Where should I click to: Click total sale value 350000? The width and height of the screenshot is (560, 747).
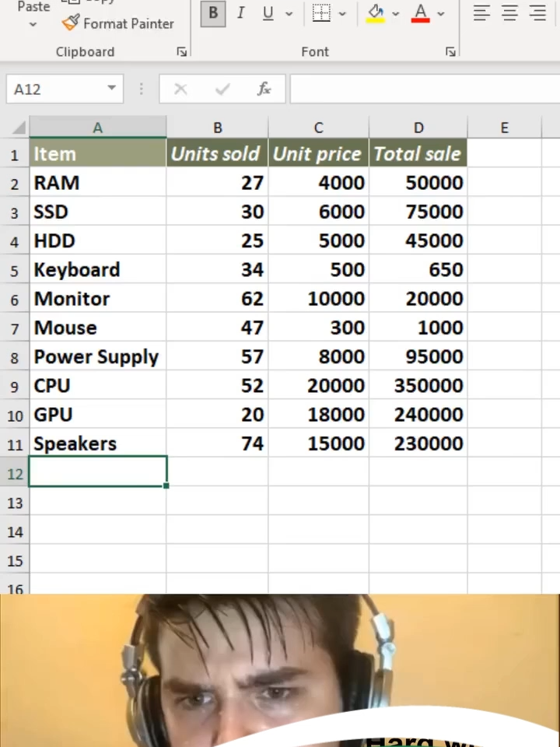[418, 386]
